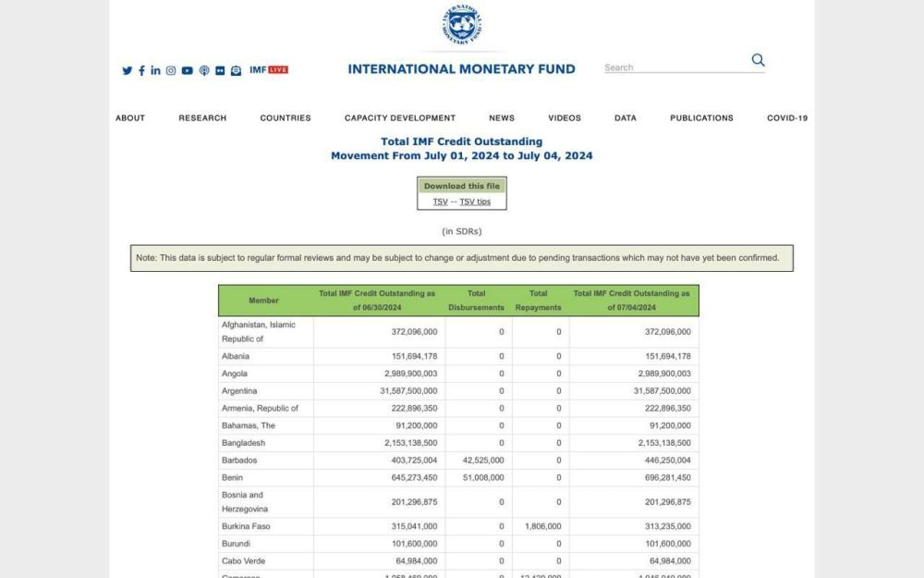The height and width of the screenshot is (578, 924).
Task: Open the TSV tips link
Action: tap(475, 202)
